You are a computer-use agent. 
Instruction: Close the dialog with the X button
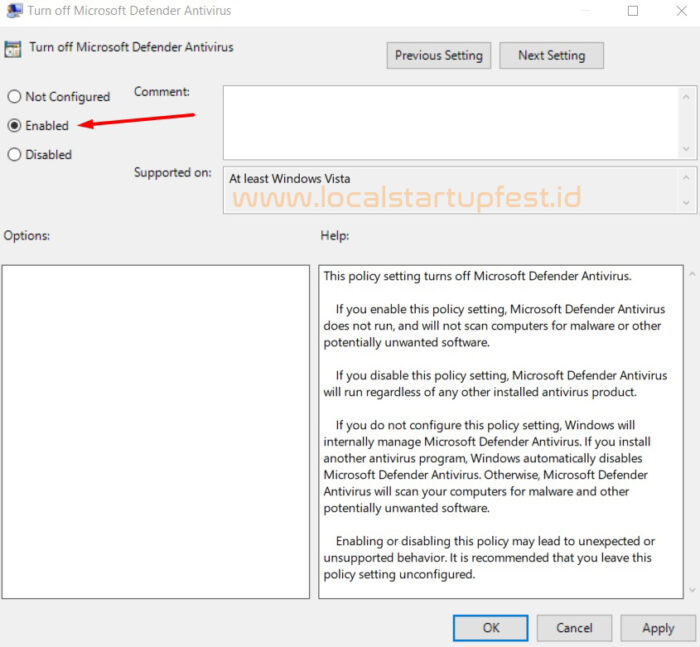pos(681,11)
